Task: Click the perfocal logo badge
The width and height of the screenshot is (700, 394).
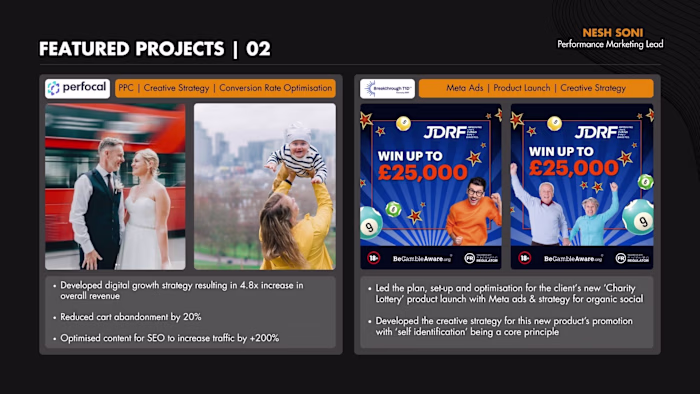Action: tap(77, 88)
